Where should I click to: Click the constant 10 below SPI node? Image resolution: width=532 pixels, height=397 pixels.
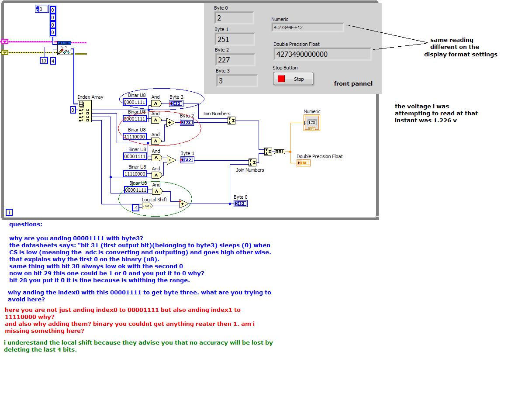click(x=44, y=61)
